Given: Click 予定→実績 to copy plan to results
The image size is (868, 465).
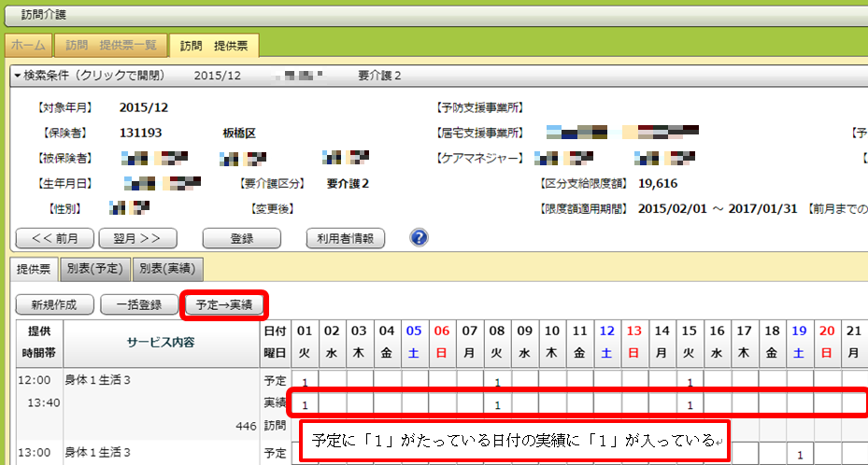Looking at the screenshot, I should 224,304.
